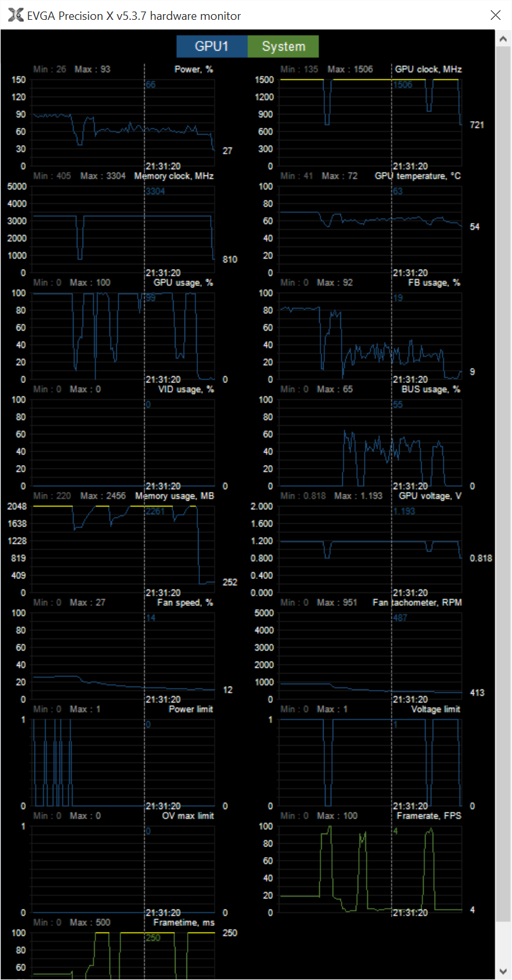Click the 'Memory usage, MB' label
Screen dimensions: 512x980
[x=174, y=496]
